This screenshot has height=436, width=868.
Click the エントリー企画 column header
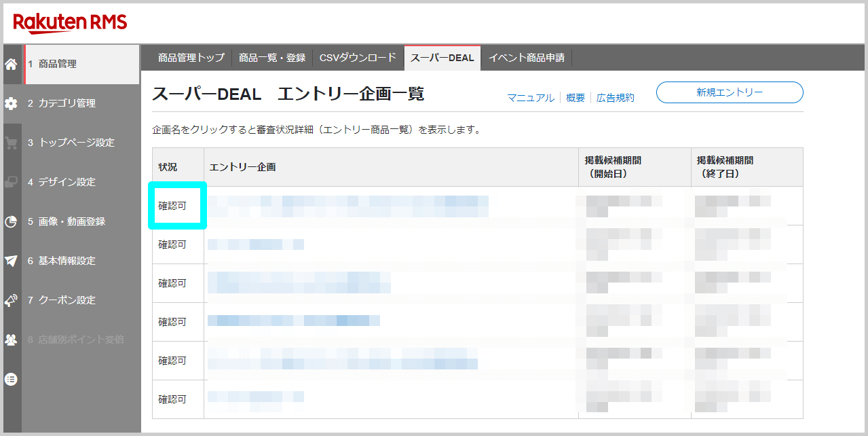pos(391,167)
